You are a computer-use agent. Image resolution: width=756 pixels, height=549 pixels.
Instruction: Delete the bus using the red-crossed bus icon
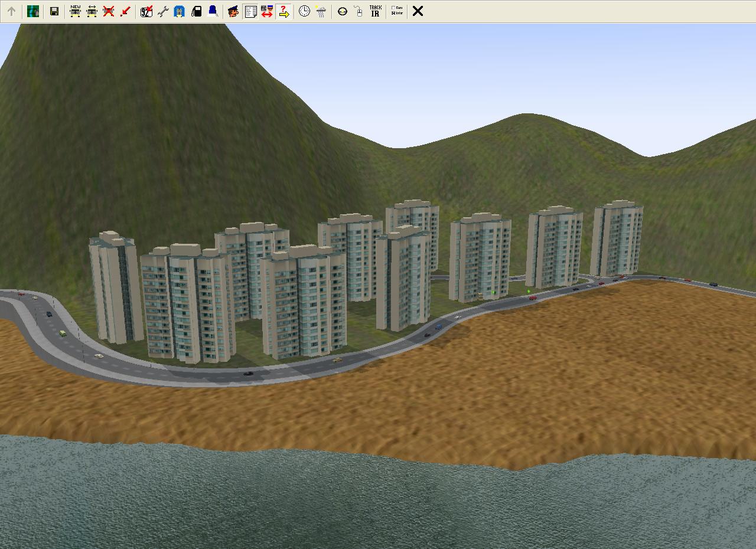point(108,11)
